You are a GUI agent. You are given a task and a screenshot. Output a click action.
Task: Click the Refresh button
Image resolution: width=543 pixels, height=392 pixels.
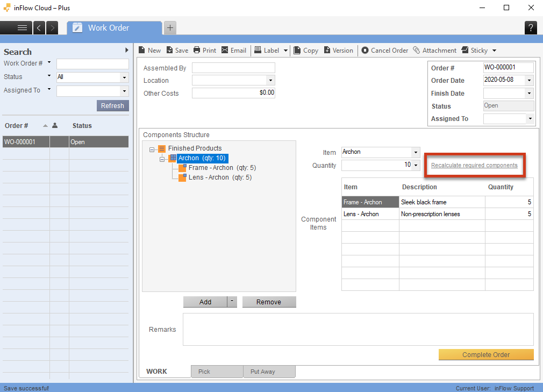click(x=112, y=105)
